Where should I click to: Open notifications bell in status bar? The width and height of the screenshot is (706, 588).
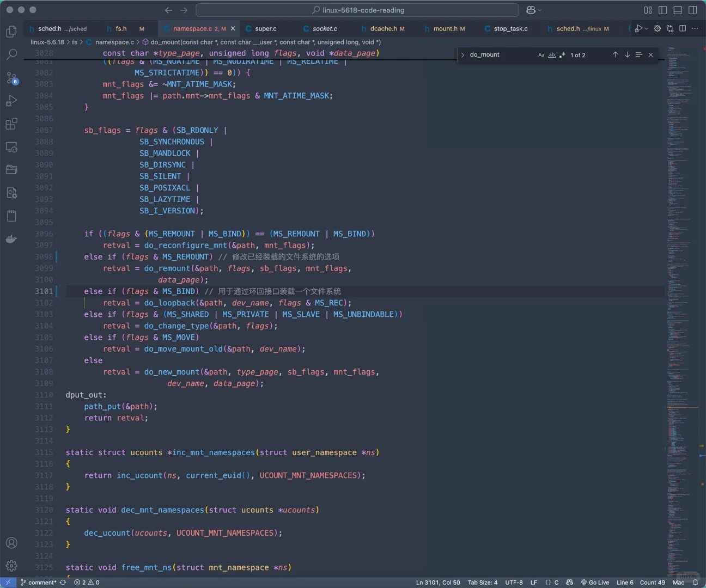pos(695,583)
